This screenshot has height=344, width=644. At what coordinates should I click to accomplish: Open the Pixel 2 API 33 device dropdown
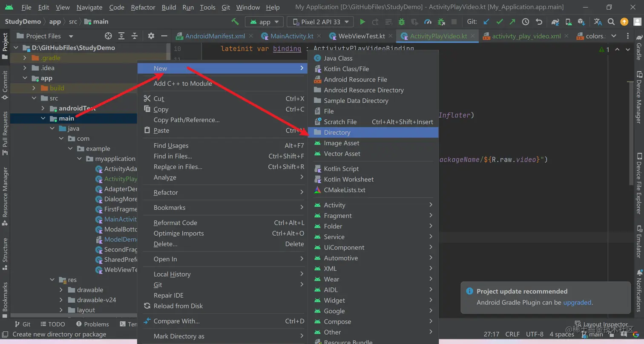point(320,22)
